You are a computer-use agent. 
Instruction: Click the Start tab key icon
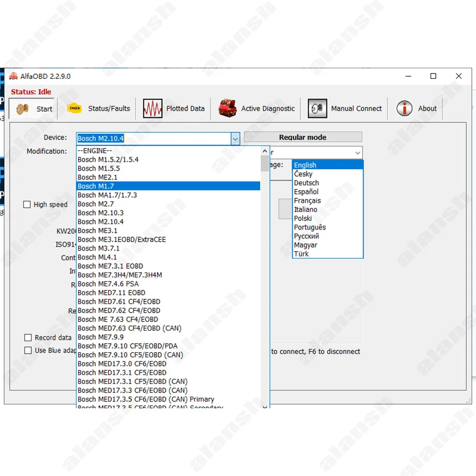(22, 108)
